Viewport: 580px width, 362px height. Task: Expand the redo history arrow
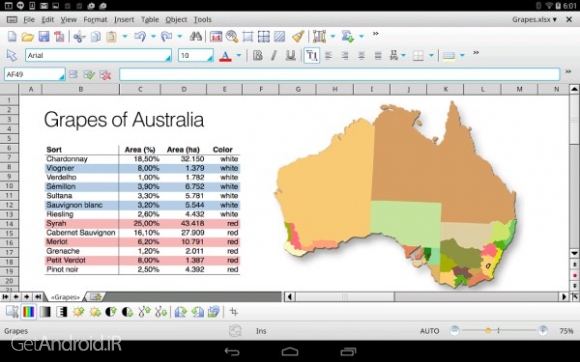(x=180, y=36)
